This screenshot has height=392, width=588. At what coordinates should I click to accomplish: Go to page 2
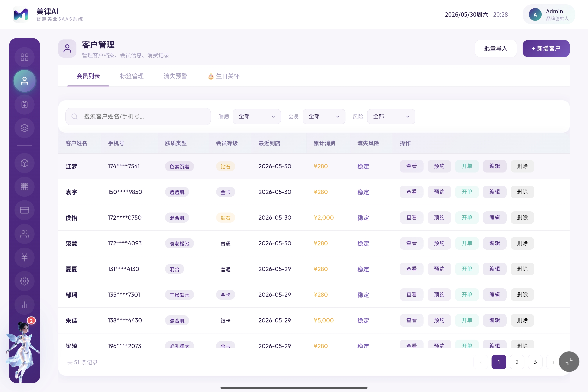click(x=517, y=362)
